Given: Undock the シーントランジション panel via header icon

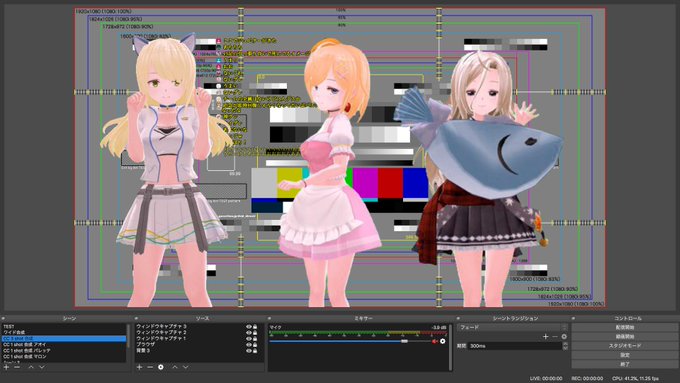Looking at the screenshot, I should point(458,319).
